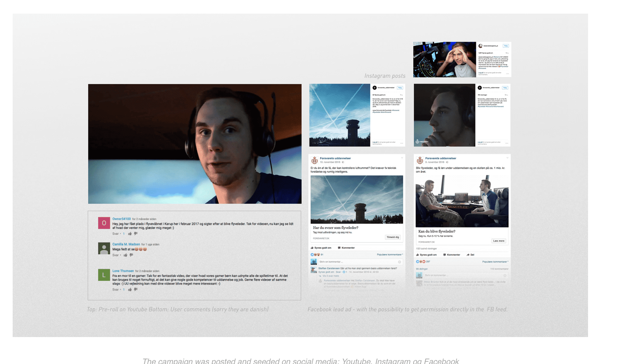Click 'Svar' under Lone Thomsen's comment
622x364 pixels.
(x=115, y=289)
